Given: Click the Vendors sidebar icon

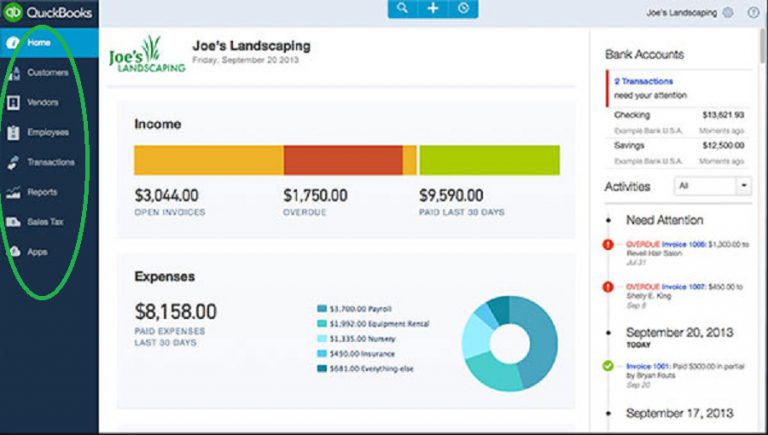Looking at the screenshot, I should 13,102.
